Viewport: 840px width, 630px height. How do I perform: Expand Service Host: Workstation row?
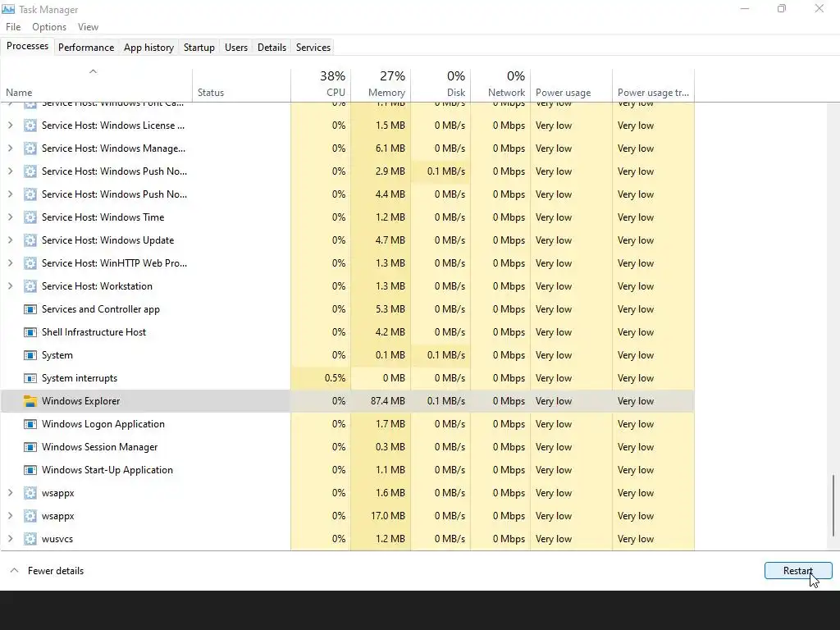10,286
